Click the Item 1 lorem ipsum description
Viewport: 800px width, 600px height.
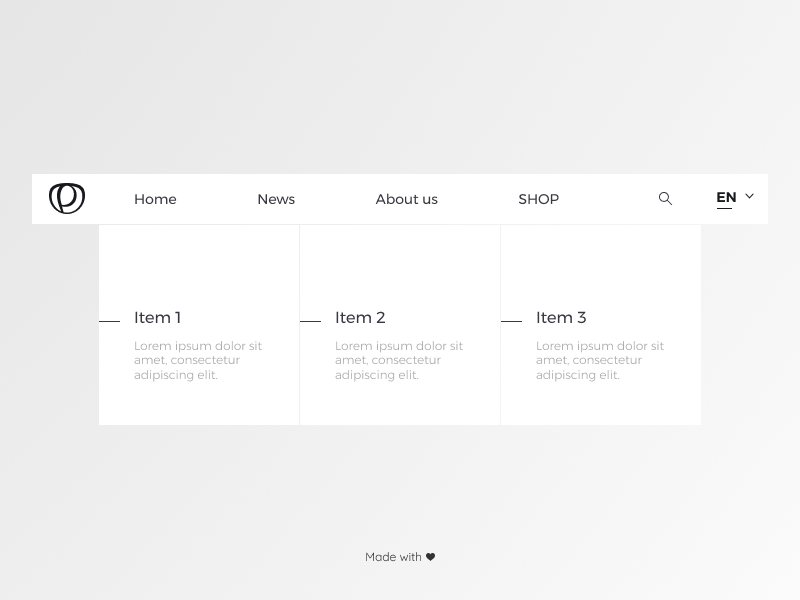[x=198, y=360]
